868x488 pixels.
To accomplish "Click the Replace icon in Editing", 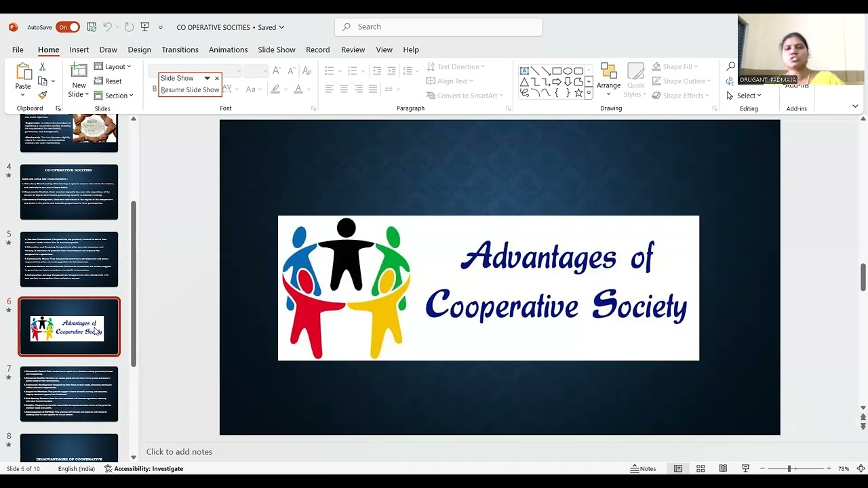I will pyautogui.click(x=730, y=81).
